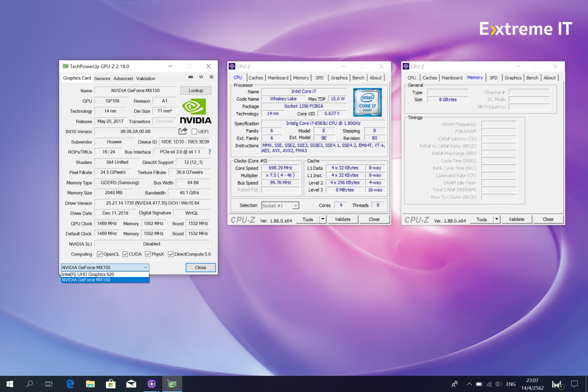Screen dimensions: 588x392
Task: Open SPD tab in second CPU-Z window
Action: coord(494,78)
